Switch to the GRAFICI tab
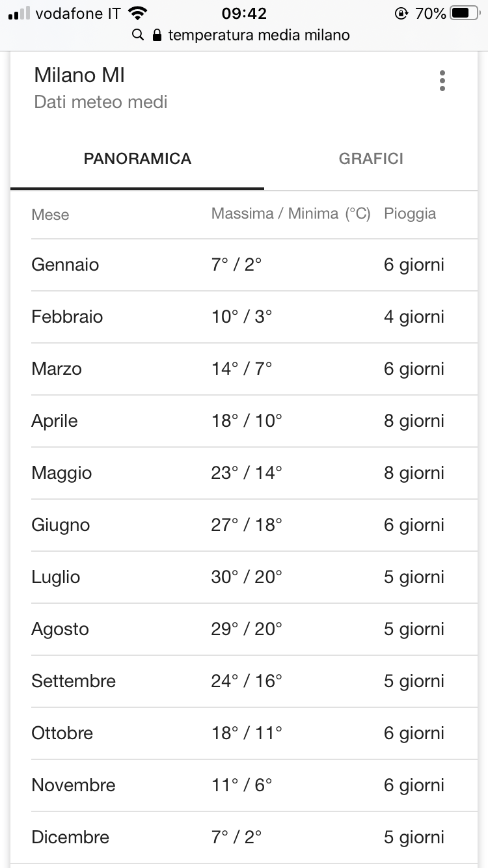Screen dimensions: 488x868 click(371, 159)
